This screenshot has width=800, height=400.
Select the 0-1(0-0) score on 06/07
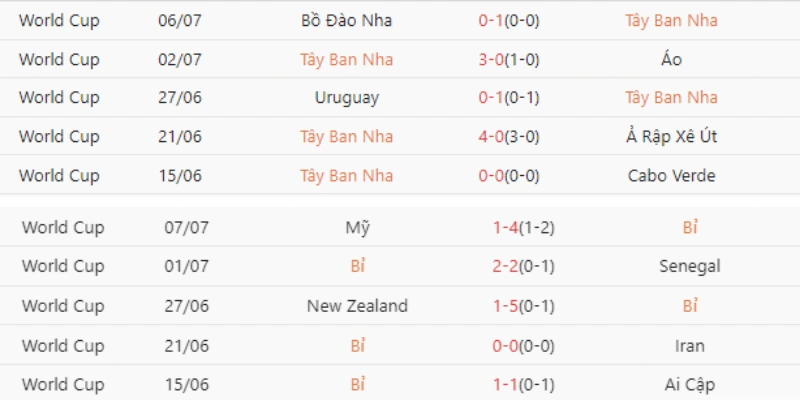(x=509, y=21)
